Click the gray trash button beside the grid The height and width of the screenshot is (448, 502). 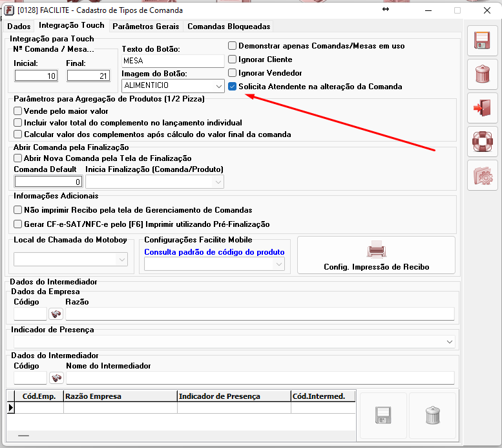point(432,415)
